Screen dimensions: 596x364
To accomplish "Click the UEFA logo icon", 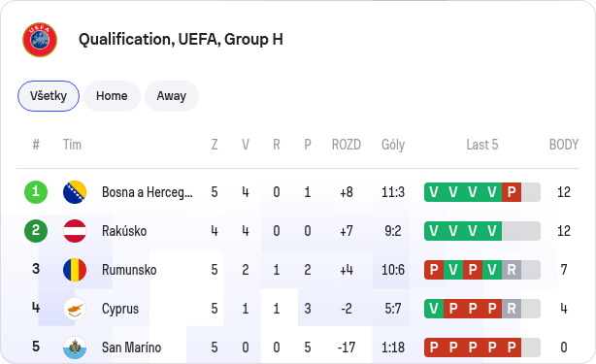I will pyautogui.click(x=40, y=40).
